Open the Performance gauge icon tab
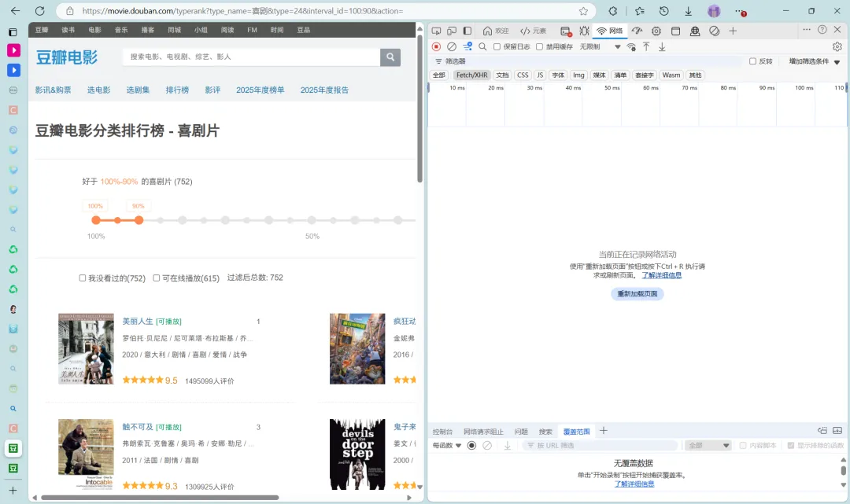This screenshot has height=504, width=850. click(x=637, y=31)
